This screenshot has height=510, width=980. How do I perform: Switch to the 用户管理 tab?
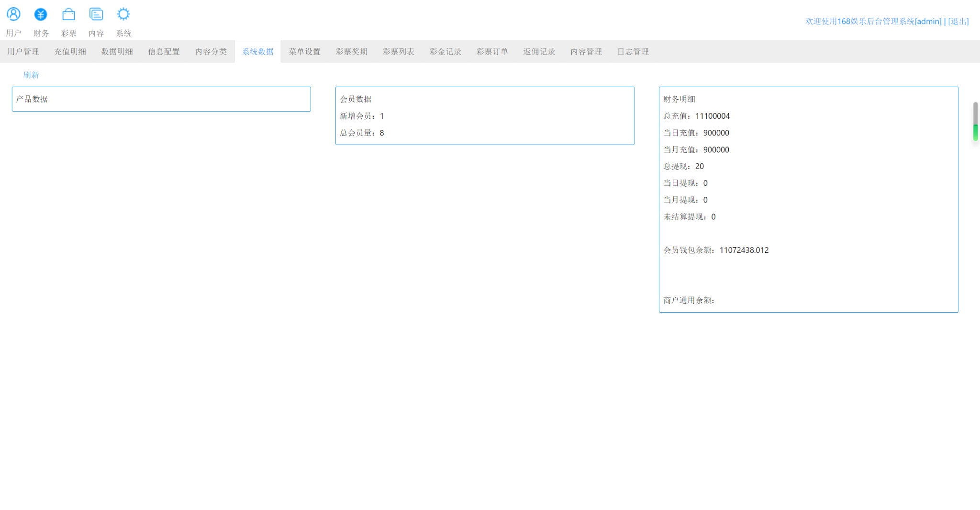pyautogui.click(x=23, y=52)
